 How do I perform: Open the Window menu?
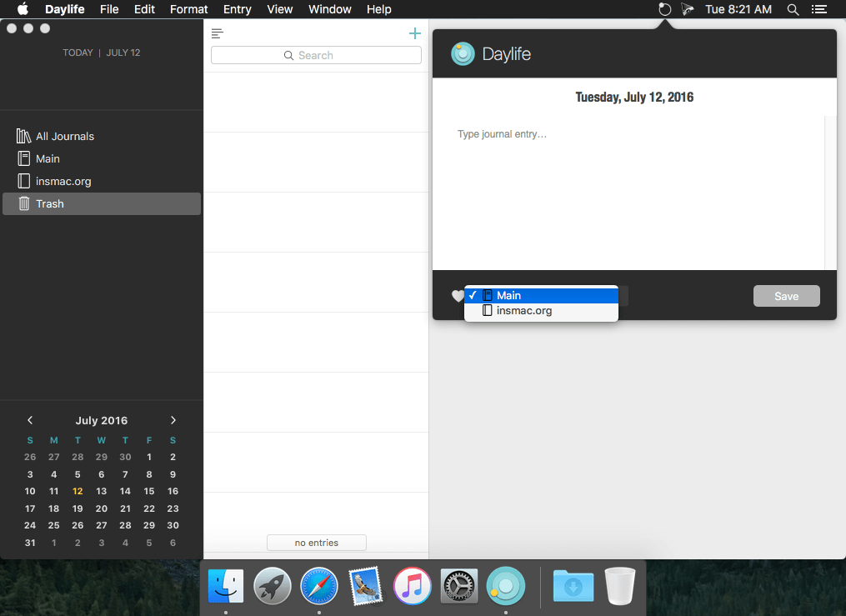[330, 9]
